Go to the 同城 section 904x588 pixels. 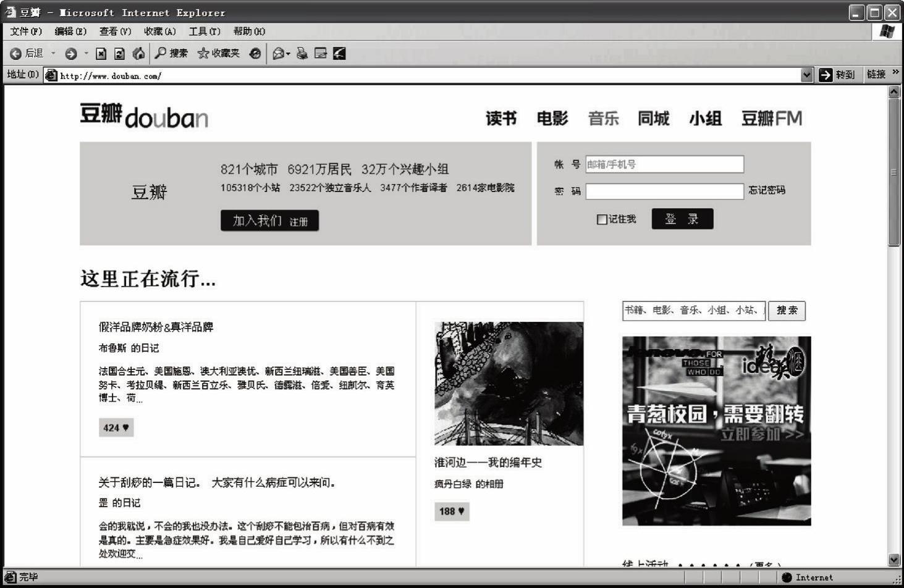click(x=654, y=118)
